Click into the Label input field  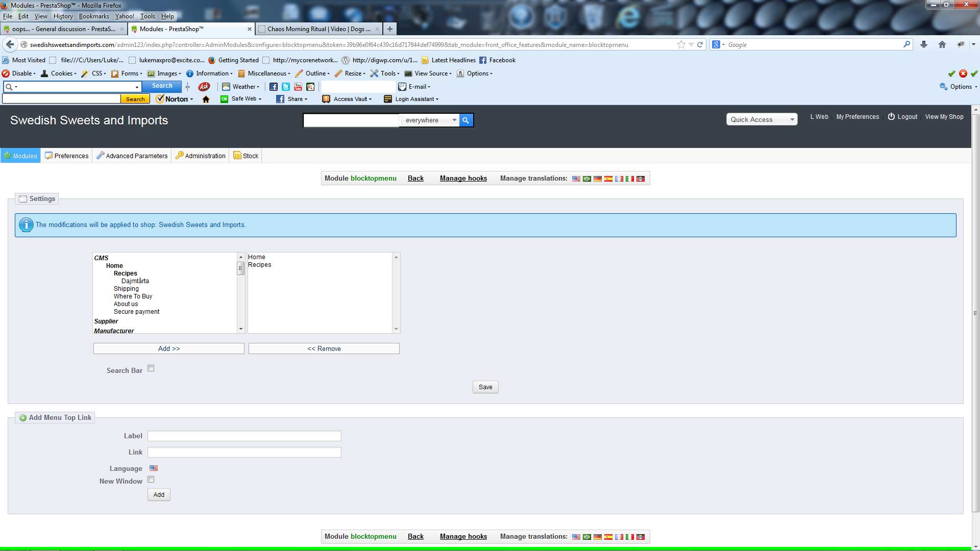[x=244, y=436]
